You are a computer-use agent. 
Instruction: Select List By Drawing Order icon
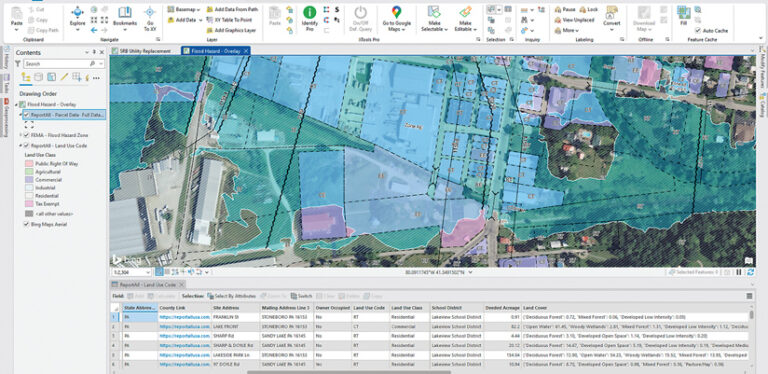point(26,77)
